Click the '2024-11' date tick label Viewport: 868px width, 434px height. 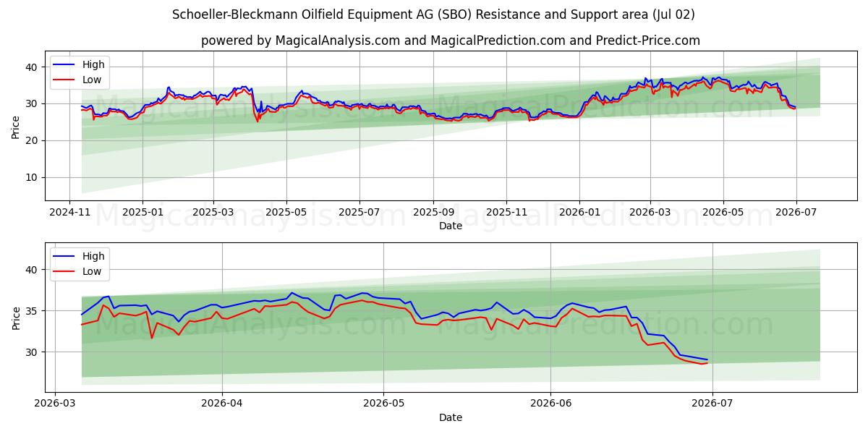tap(69, 213)
